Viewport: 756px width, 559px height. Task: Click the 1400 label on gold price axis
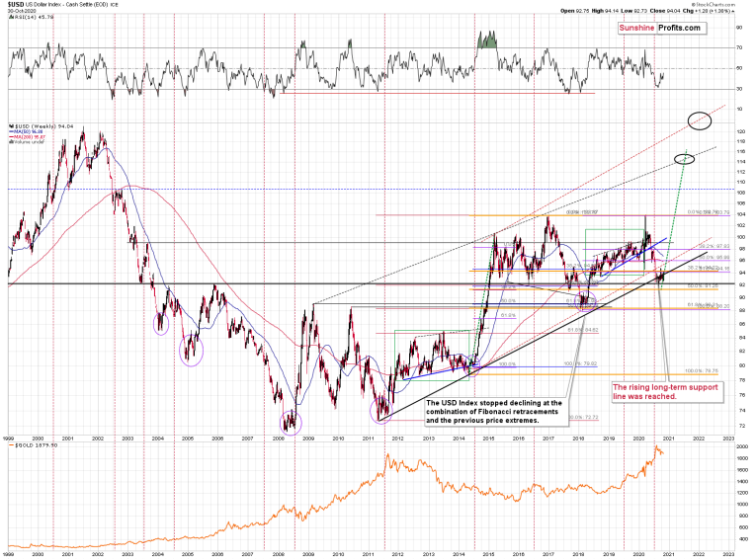click(741, 481)
